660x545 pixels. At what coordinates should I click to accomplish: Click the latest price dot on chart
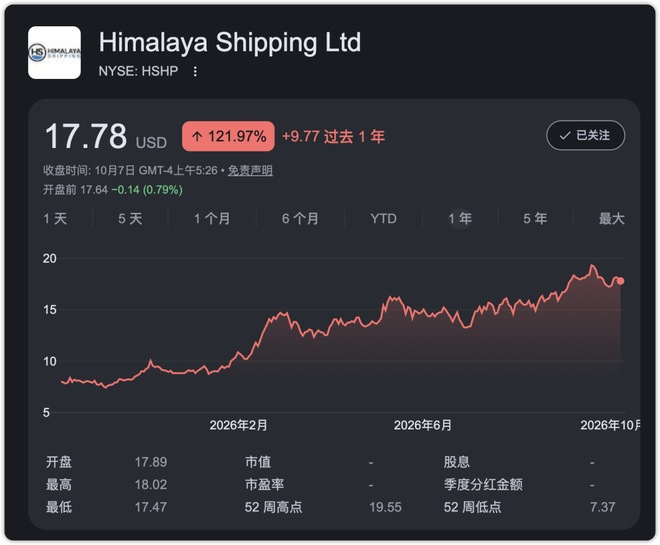click(620, 281)
